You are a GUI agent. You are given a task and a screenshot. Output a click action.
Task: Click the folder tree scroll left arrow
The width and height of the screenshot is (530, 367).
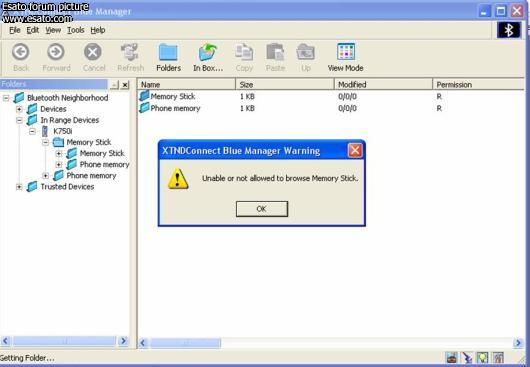[x=6, y=341]
